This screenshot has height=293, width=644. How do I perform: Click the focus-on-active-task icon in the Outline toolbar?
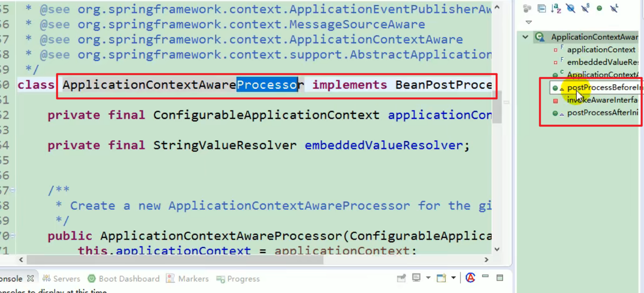(527, 8)
